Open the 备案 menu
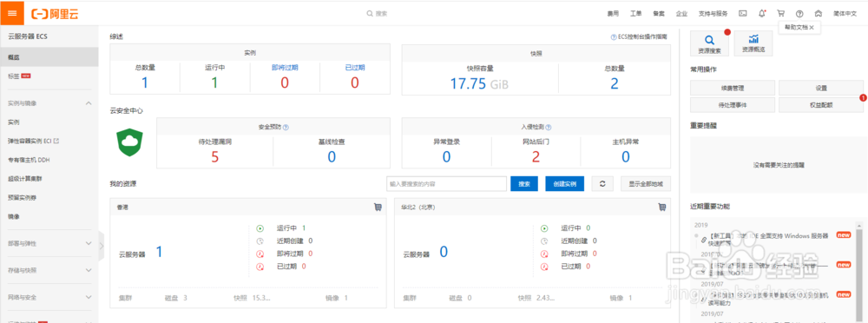Image resolution: width=868 pixels, height=323 pixels. click(x=659, y=13)
